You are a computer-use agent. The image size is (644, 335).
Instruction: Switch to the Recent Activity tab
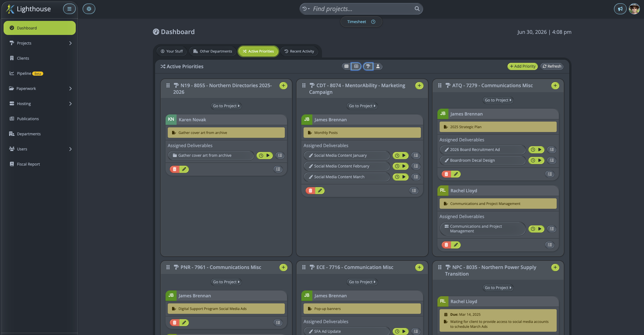tap(299, 51)
